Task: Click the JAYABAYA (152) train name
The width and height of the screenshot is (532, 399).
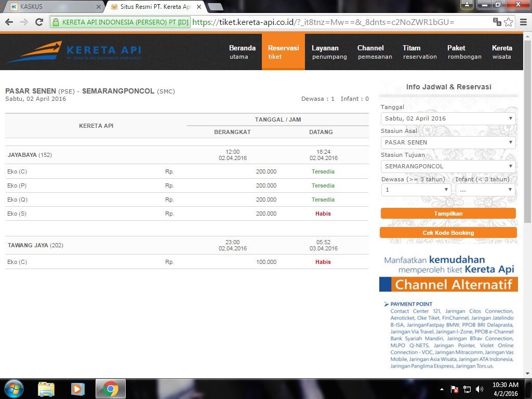Action: (30, 155)
